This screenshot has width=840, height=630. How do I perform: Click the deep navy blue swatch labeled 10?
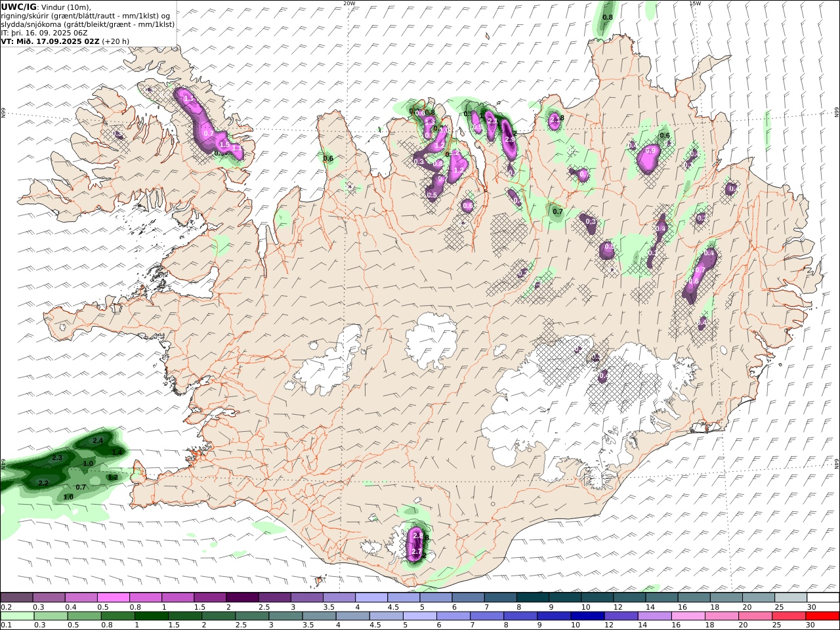pyautogui.click(x=587, y=616)
